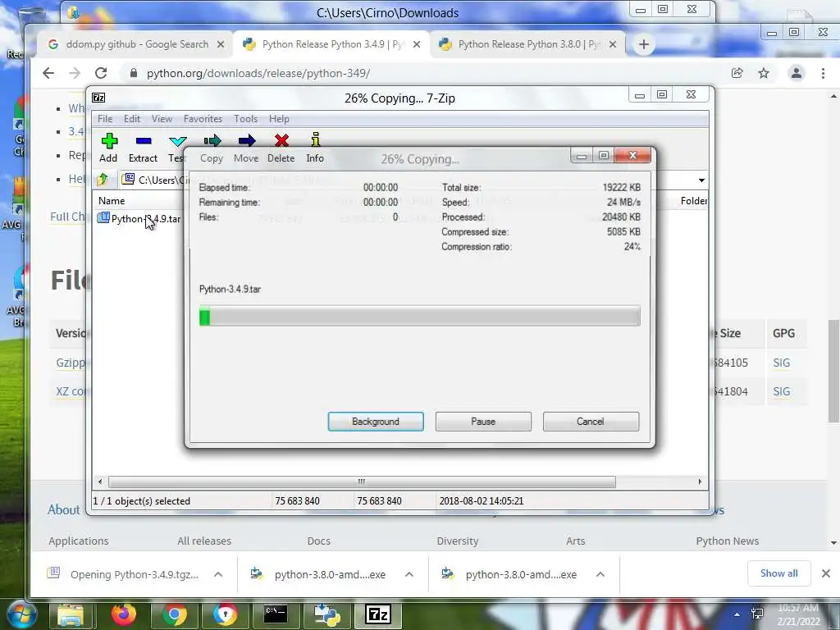Open the Chrome profile icon

tap(797, 73)
